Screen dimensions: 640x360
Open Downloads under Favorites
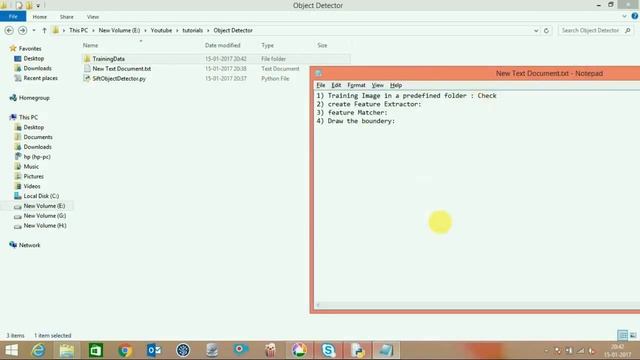[x=37, y=68]
